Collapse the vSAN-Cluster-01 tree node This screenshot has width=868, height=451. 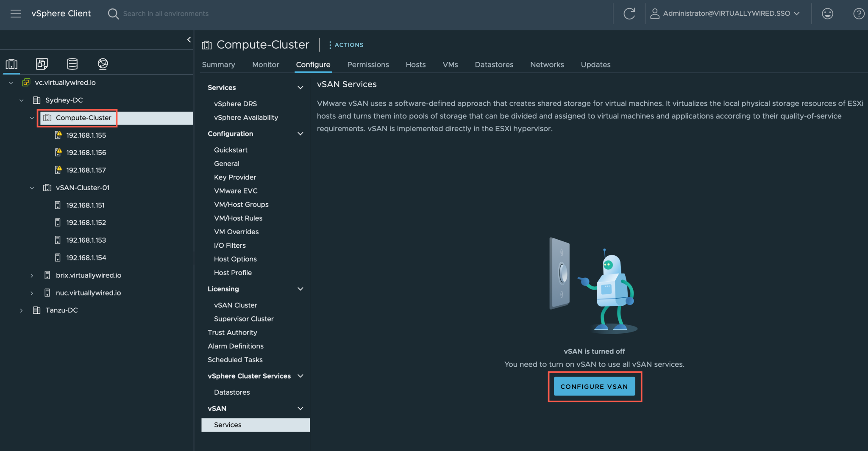[x=32, y=188]
